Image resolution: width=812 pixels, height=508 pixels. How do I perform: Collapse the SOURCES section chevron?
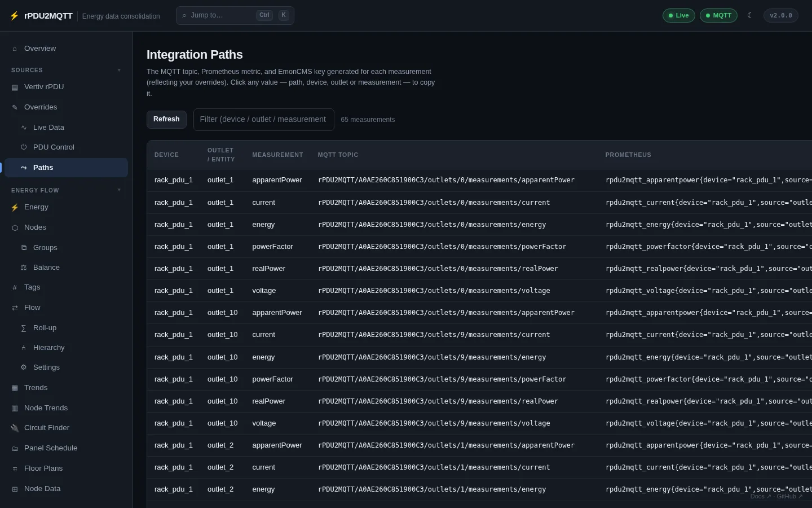pyautogui.click(x=119, y=70)
